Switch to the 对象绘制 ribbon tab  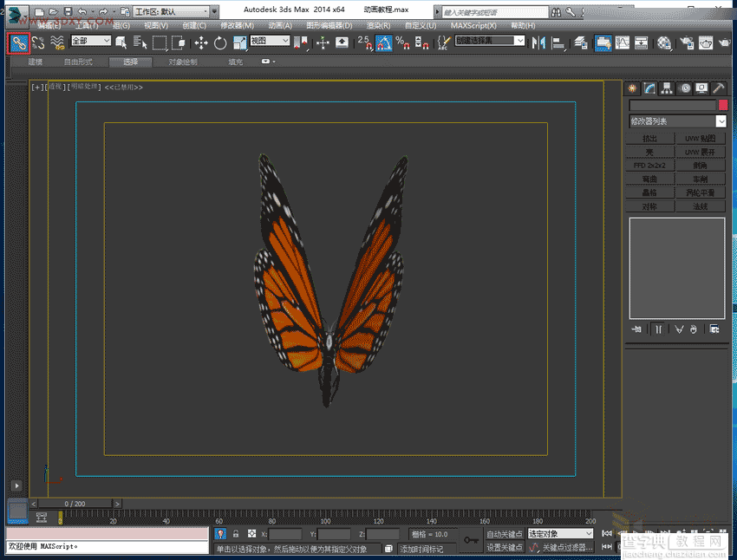183,62
